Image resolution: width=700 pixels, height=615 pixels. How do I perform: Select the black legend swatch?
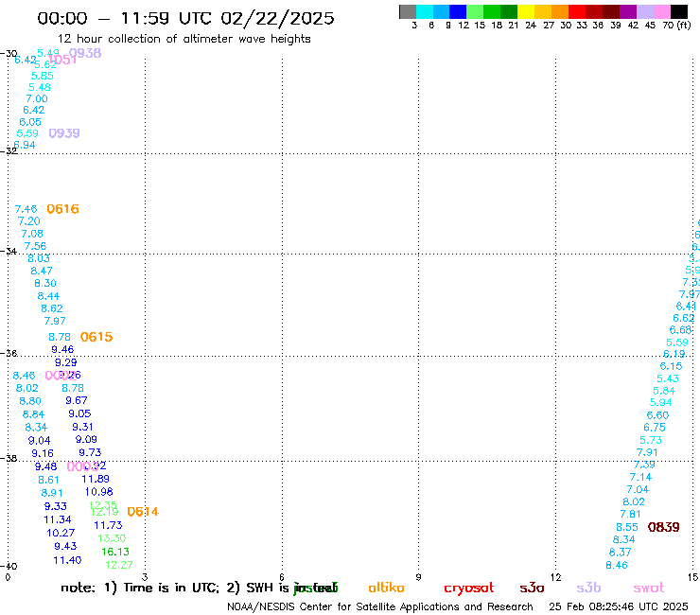tap(679, 12)
